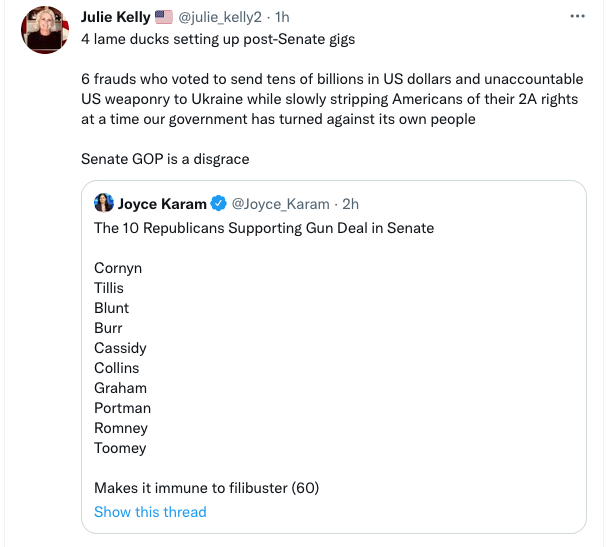Click the US flag emoji beside Julie Kelly
Viewport: 611px width, 547px height.
click(164, 17)
